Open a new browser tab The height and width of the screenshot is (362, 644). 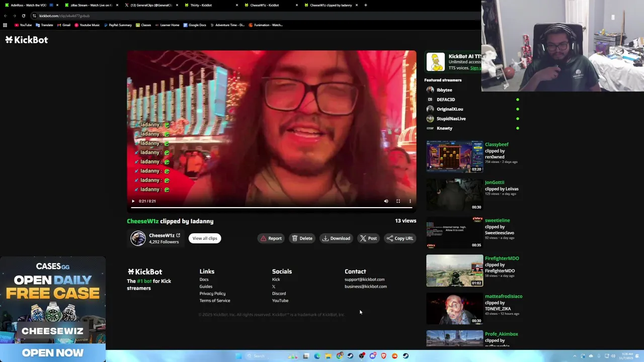tap(365, 5)
